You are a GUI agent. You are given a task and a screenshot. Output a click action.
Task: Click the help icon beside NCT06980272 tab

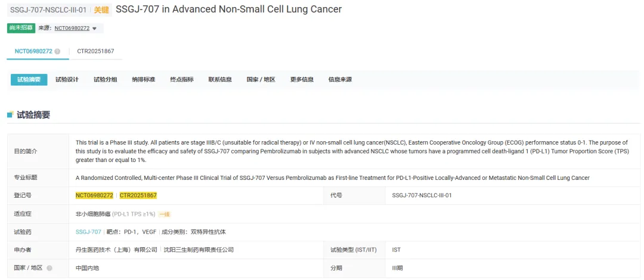pyautogui.click(x=57, y=51)
